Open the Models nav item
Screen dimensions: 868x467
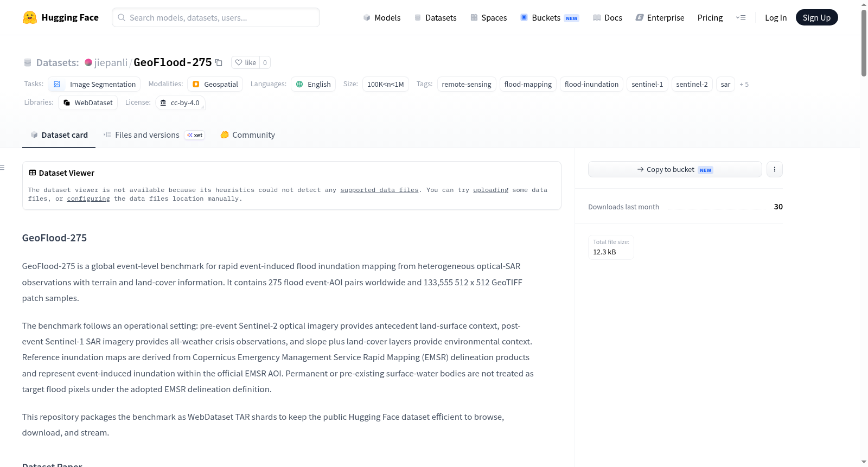click(382, 17)
